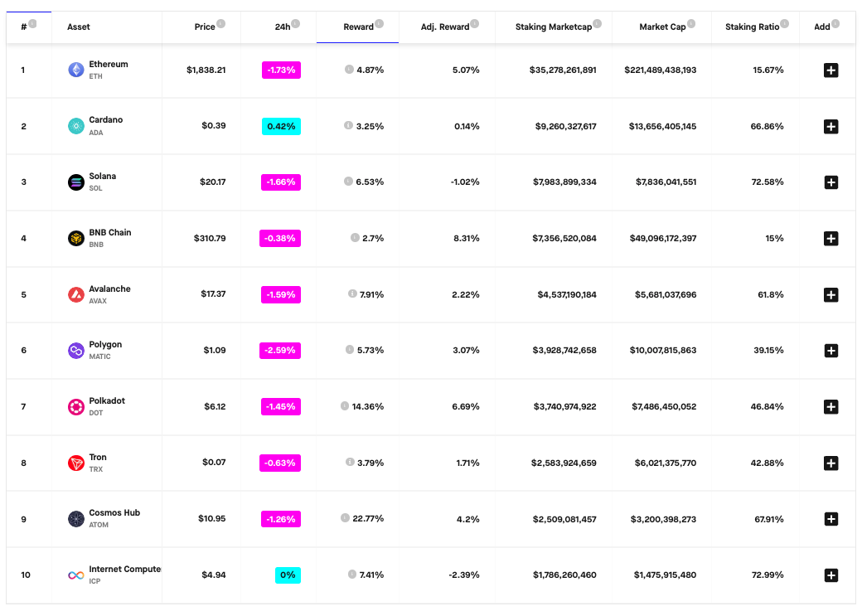The width and height of the screenshot is (862, 616).
Task: Open info icon beside Polkadot 14.36% reward
Action: pyautogui.click(x=345, y=406)
